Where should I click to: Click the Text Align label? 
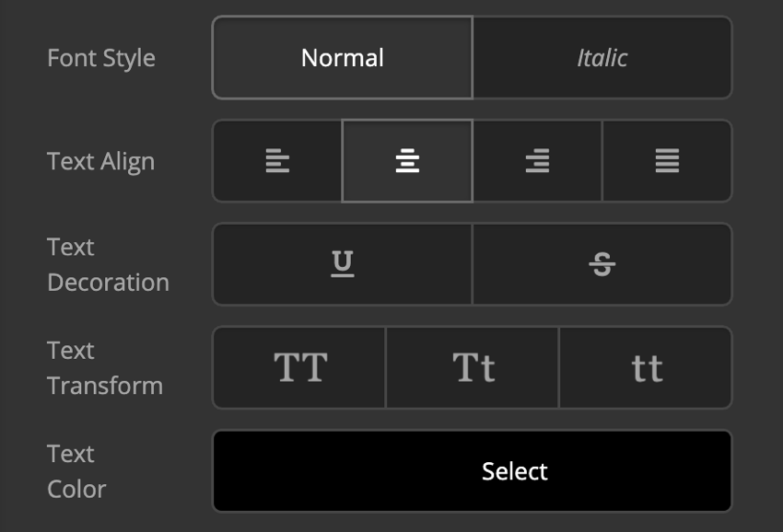100,161
